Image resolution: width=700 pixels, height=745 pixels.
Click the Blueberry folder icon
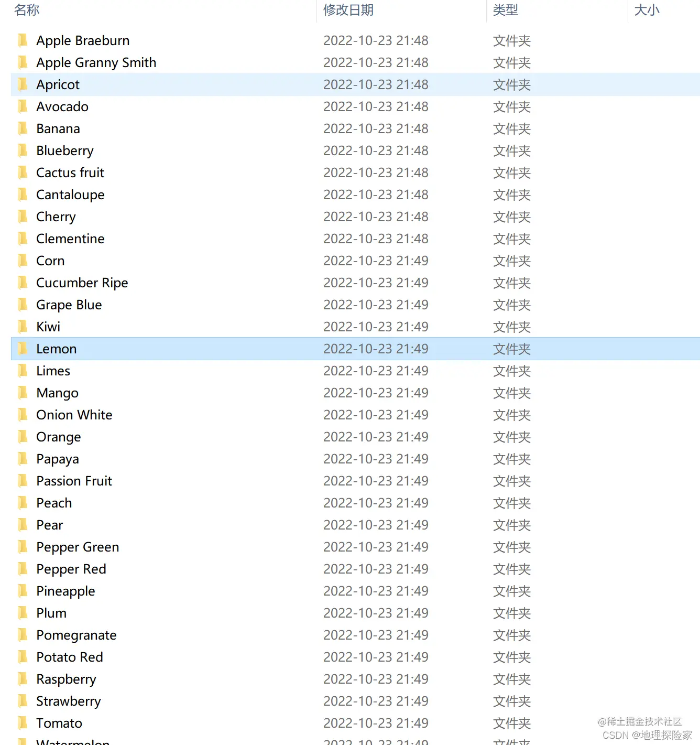23,150
